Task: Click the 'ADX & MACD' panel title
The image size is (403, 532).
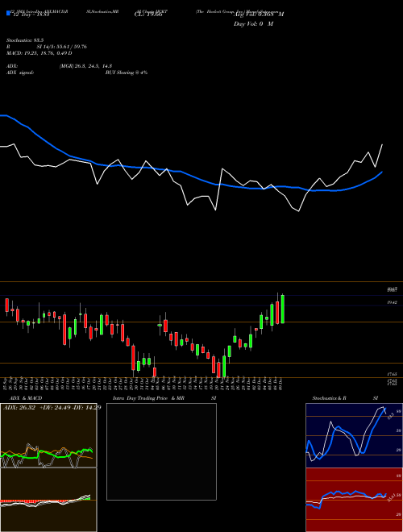Action: pos(26,398)
